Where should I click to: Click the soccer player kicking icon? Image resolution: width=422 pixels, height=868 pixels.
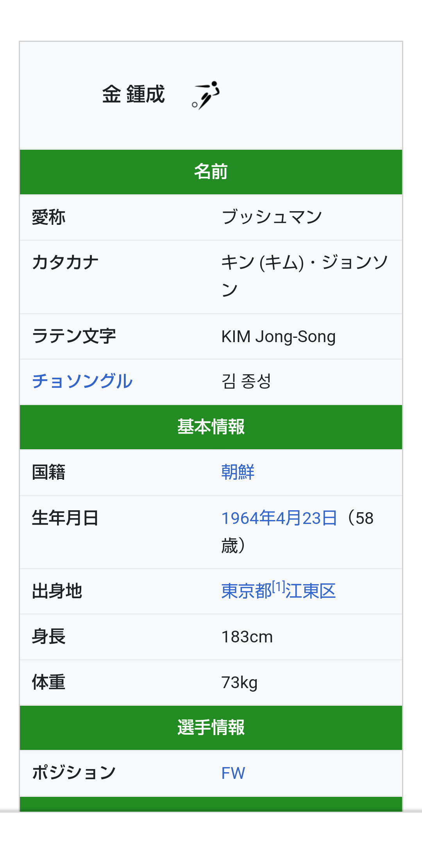point(206,95)
